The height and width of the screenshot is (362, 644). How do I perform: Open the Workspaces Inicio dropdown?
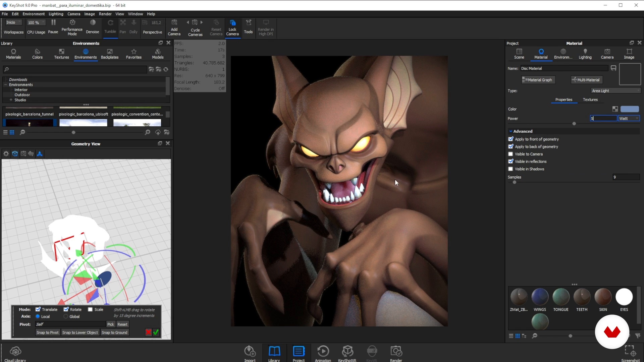13,22
